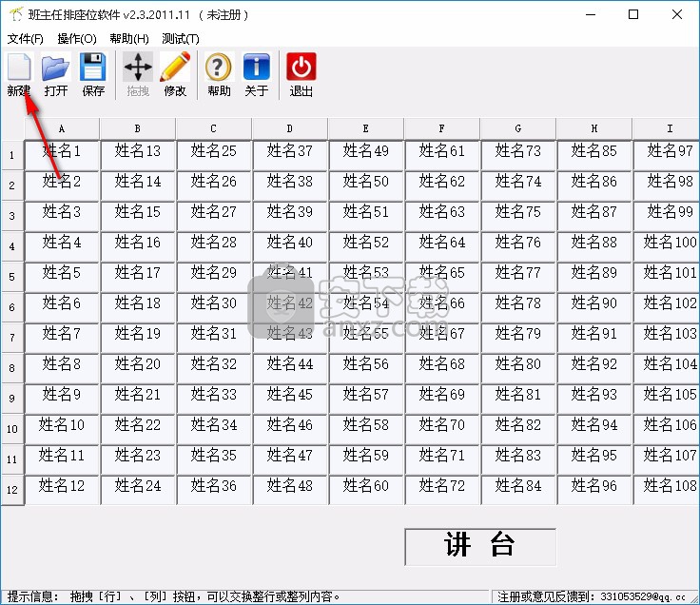Image resolution: width=700 pixels, height=605 pixels.
Task: Click column header G
Action: coord(518,128)
